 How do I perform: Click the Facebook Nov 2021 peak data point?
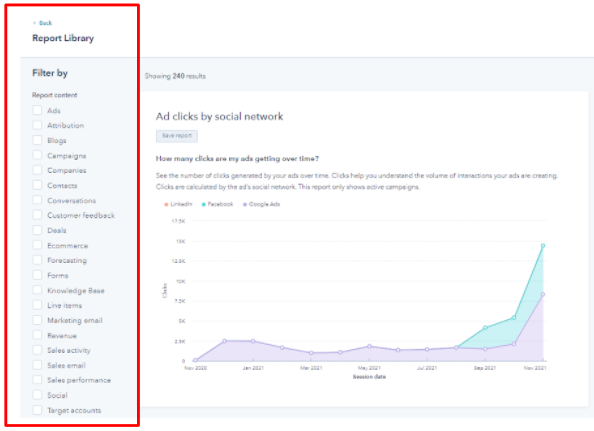click(543, 246)
